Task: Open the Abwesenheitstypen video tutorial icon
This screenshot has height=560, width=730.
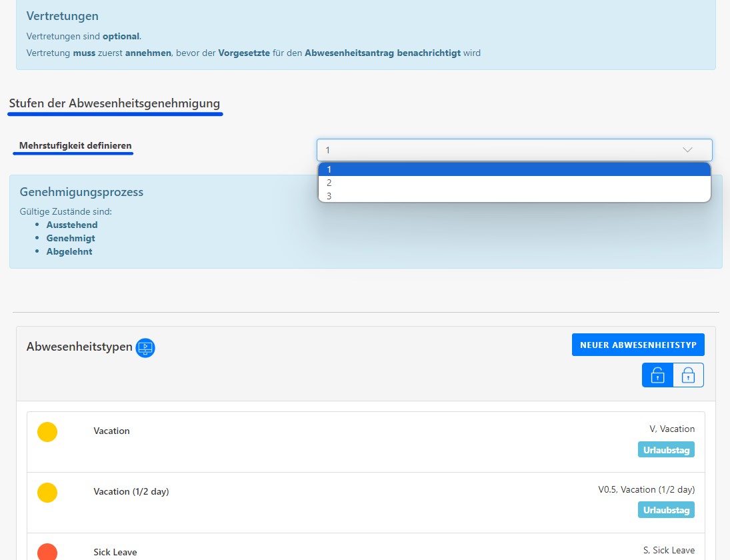Action: 145,347
